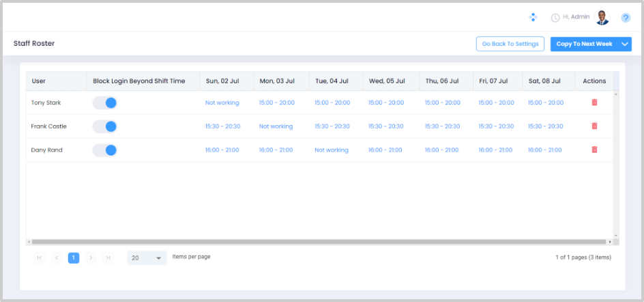Select page 1 in pagination

[74, 258]
